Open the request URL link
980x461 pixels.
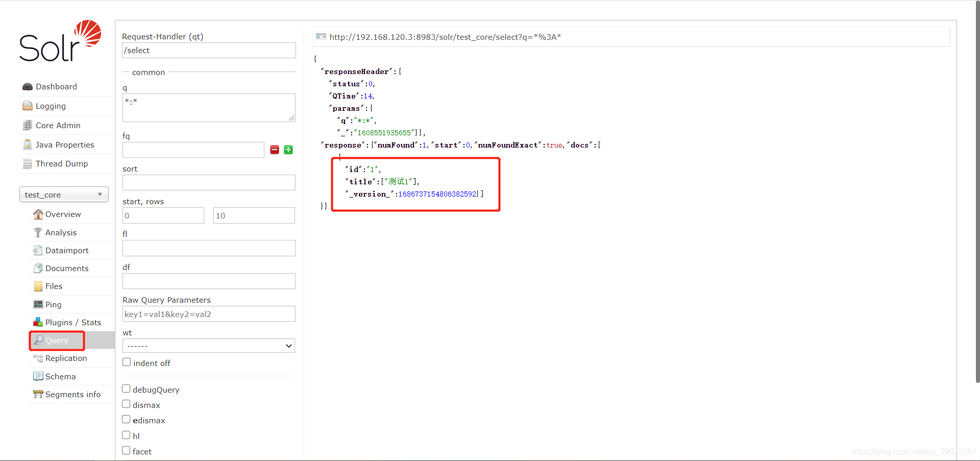[445, 37]
